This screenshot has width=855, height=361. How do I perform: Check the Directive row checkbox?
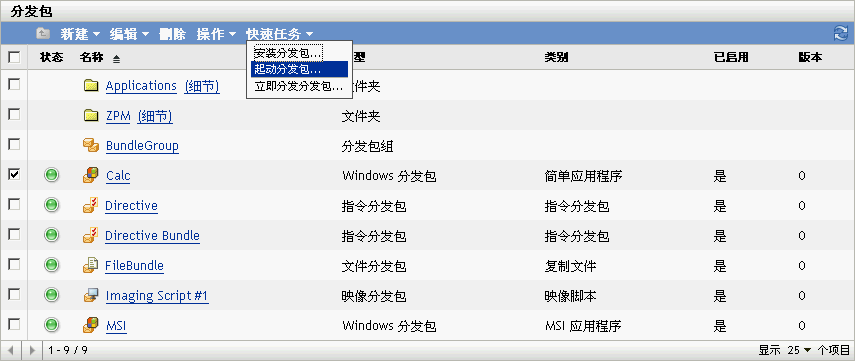(14, 204)
